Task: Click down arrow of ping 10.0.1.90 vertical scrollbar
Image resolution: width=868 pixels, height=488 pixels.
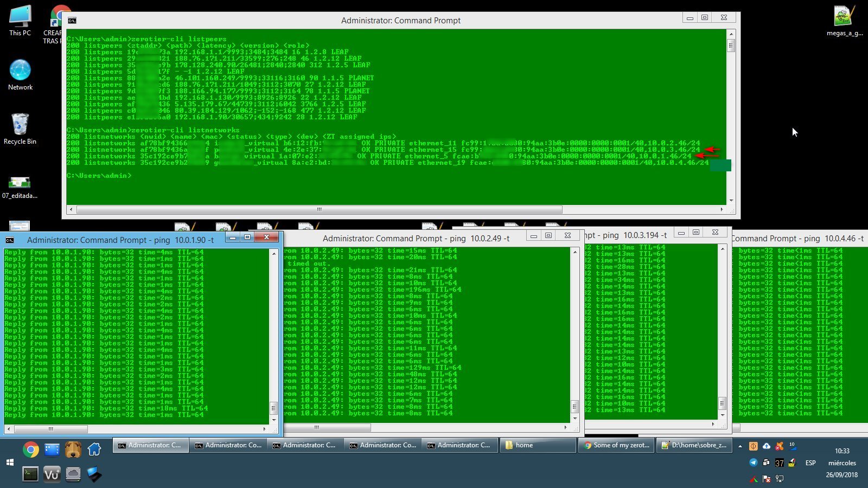Action: pos(273,420)
